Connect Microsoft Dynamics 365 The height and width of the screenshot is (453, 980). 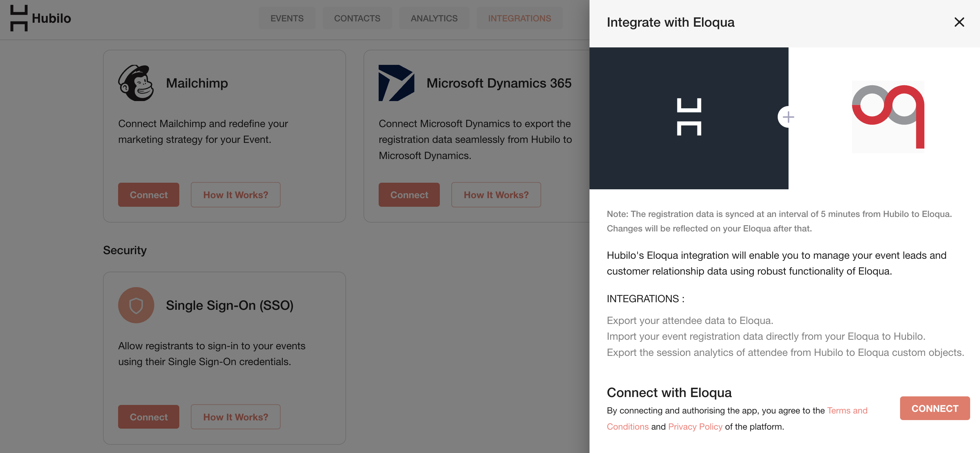tap(409, 195)
